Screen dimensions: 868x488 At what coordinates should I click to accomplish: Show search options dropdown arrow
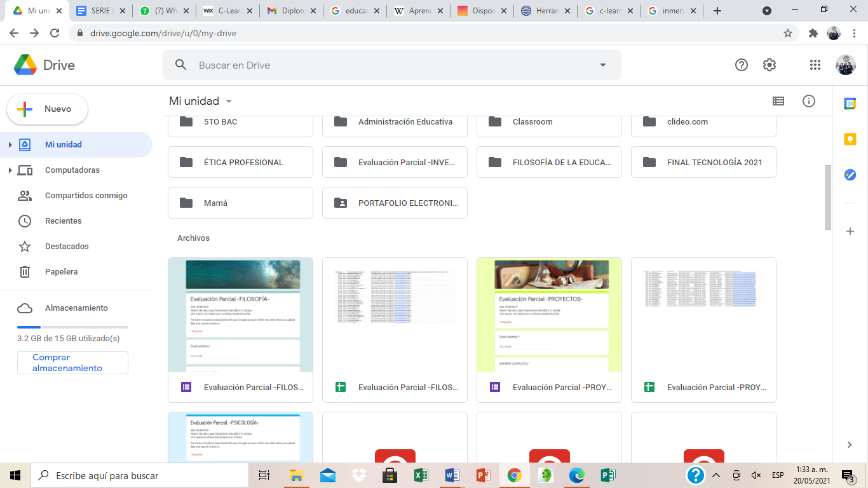tap(603, 65)
